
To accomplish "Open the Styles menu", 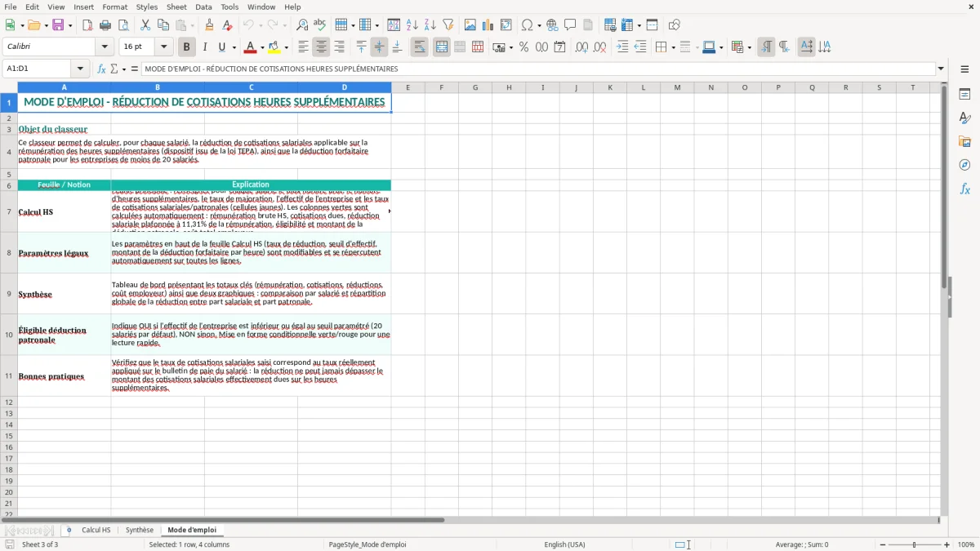I will tap(147, 7).
